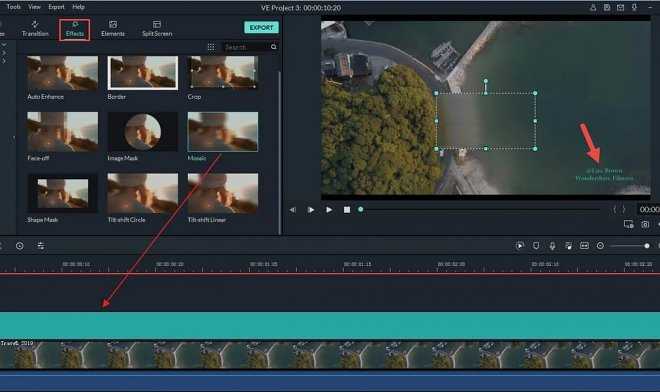Collapse the left panel with the side arrow
The height and width of the screenshot is (392, 660).
pyautogui.click(x=13, y=138)
